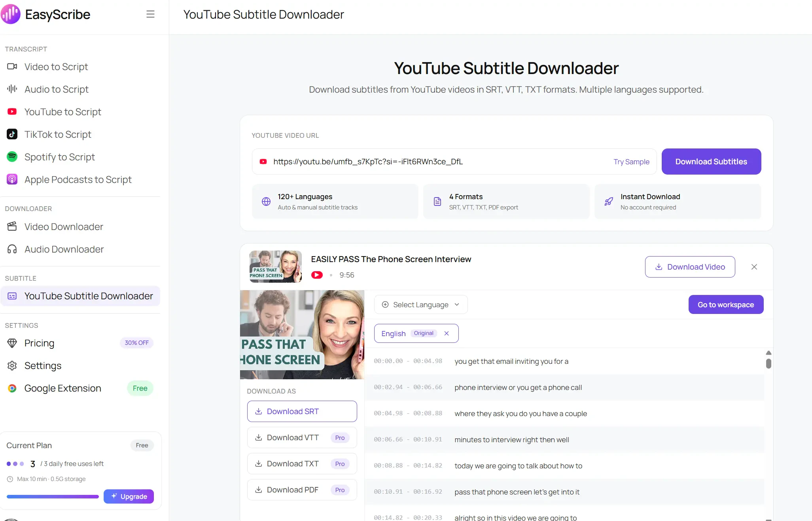
Task: Click the YouTube icon in the URL field
Action: click(263, 162)
